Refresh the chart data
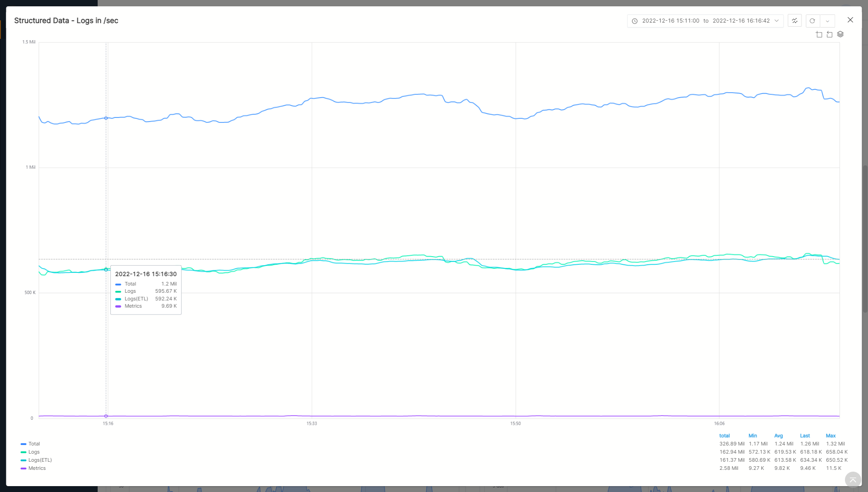This screenshot has height=492, width=868. 812,21
